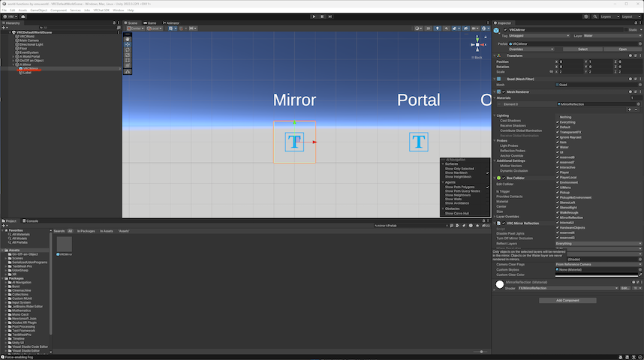Select the Move tool in scene toolbar

click(x=128, y=43)
